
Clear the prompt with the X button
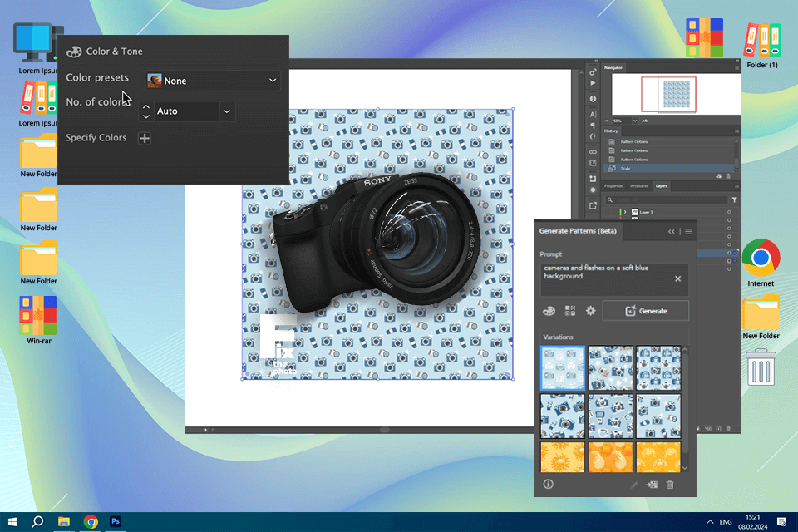[678, 279]
